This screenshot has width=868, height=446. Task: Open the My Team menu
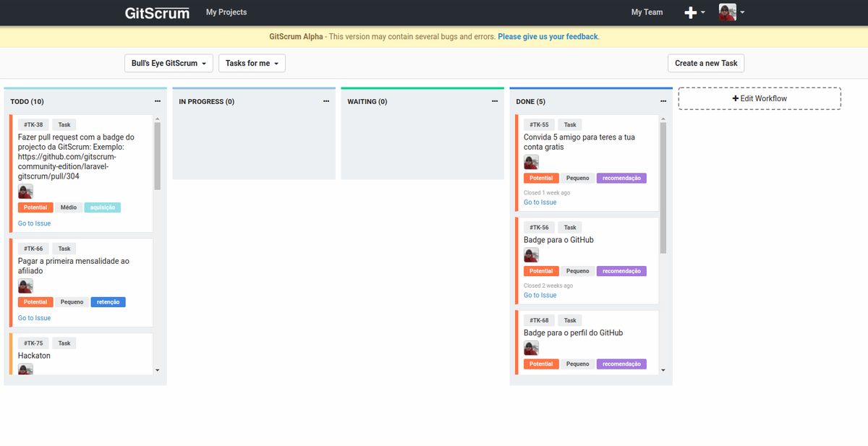pos(647,12)
